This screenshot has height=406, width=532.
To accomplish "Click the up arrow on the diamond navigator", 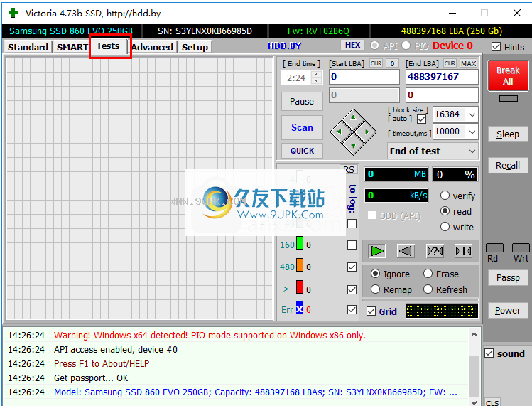I will pyautogui.click(x=353, y=117).
